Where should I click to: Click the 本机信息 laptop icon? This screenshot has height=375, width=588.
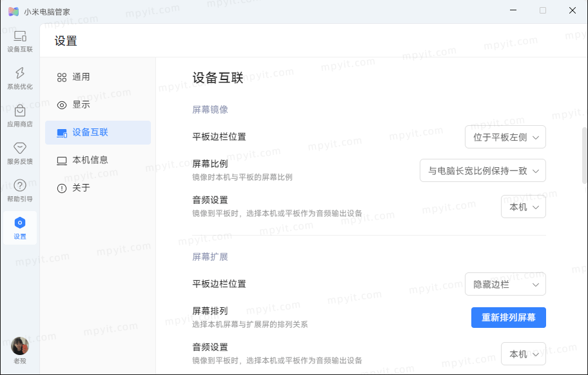click(62, 161)
